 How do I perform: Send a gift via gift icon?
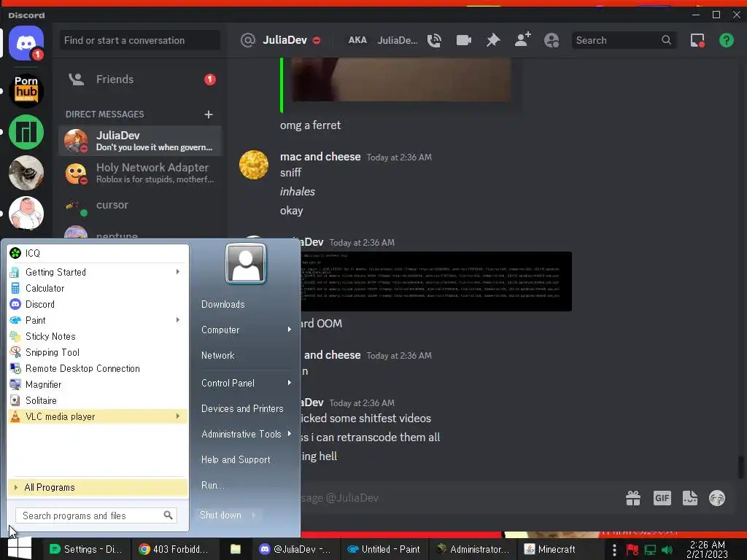click(x=633, y=498)
